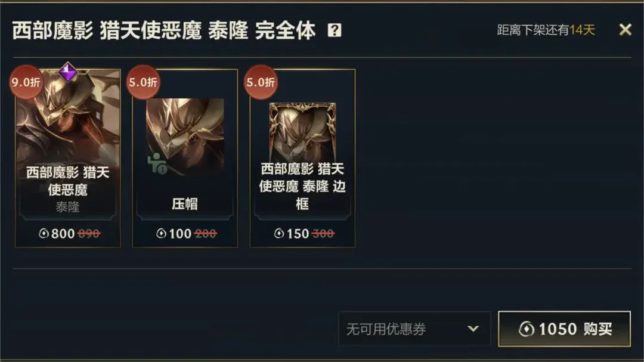
Task: Click the 5.0折 badge on 边框 card
Action: [x=261, y=82]
